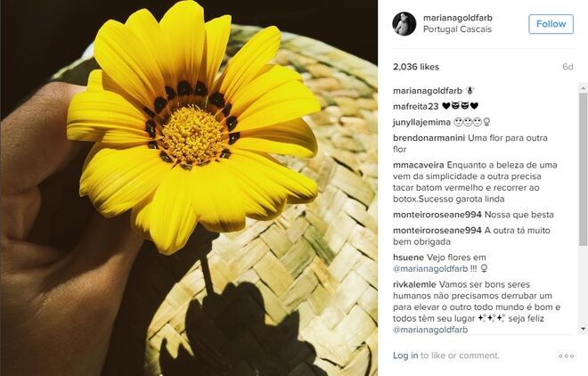View the 2,036 likes count

(x=416, y=67)
